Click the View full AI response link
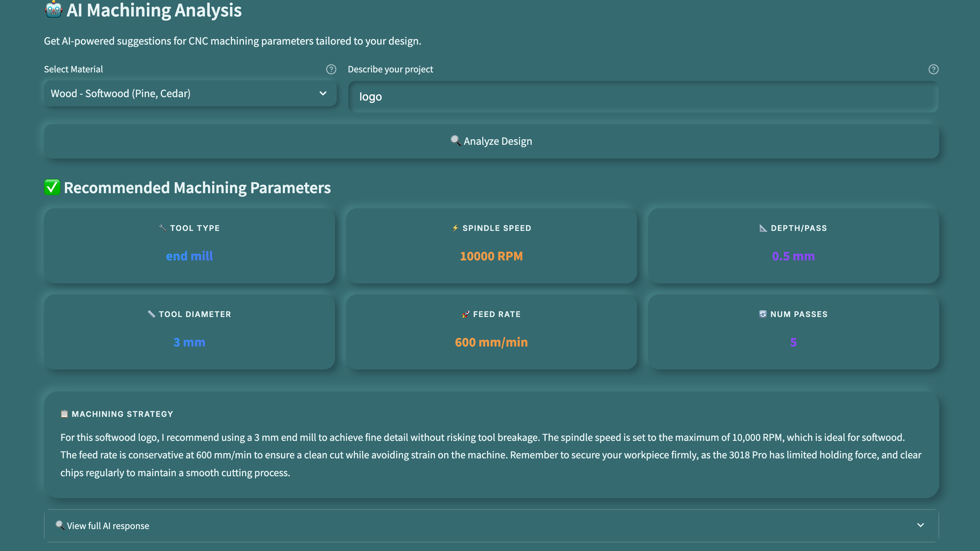 pyautogui.click(x=108, y=525)
